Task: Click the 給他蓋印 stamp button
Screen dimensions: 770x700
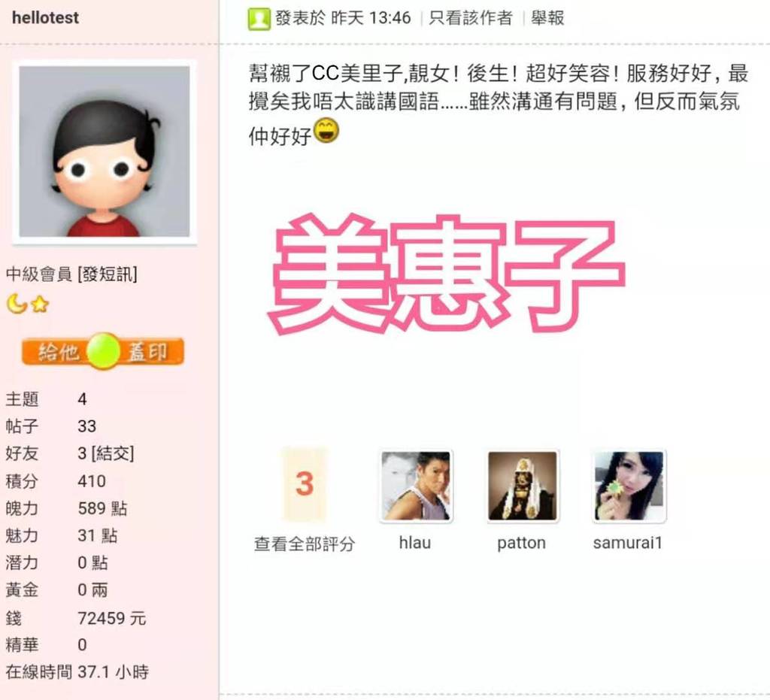Action: (x=102, y=351)
